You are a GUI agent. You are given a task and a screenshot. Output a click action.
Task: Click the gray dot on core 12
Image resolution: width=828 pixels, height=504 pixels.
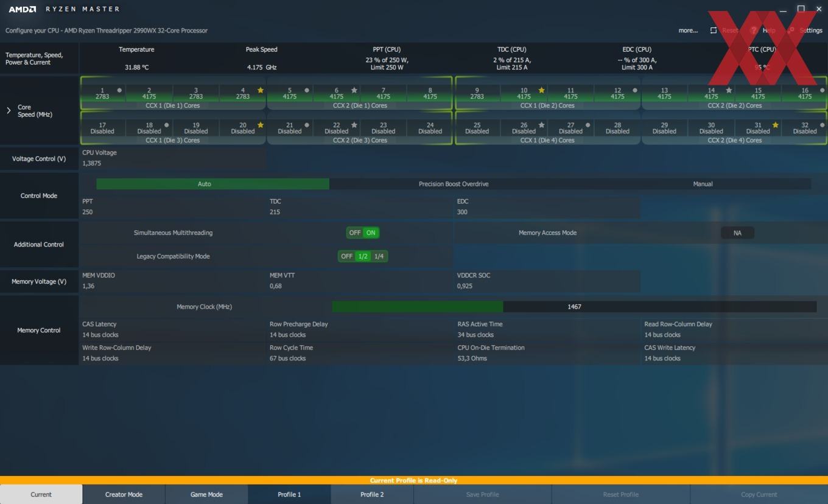635,90
